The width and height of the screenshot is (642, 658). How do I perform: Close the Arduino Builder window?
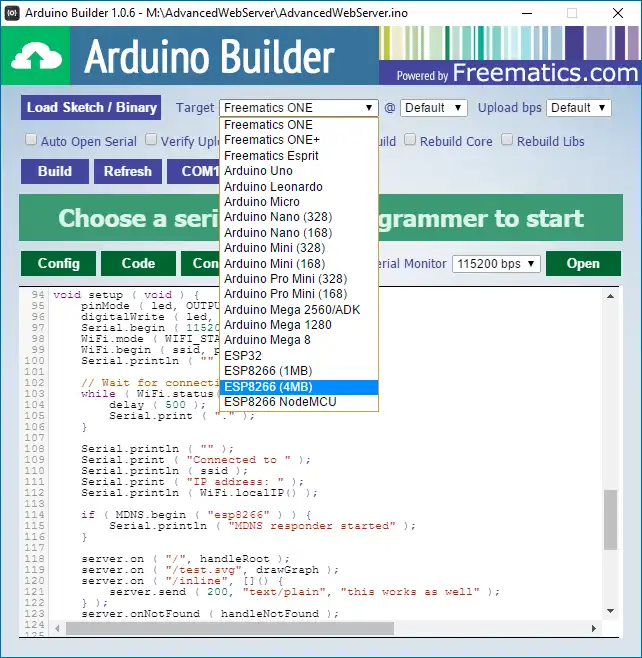618,13
